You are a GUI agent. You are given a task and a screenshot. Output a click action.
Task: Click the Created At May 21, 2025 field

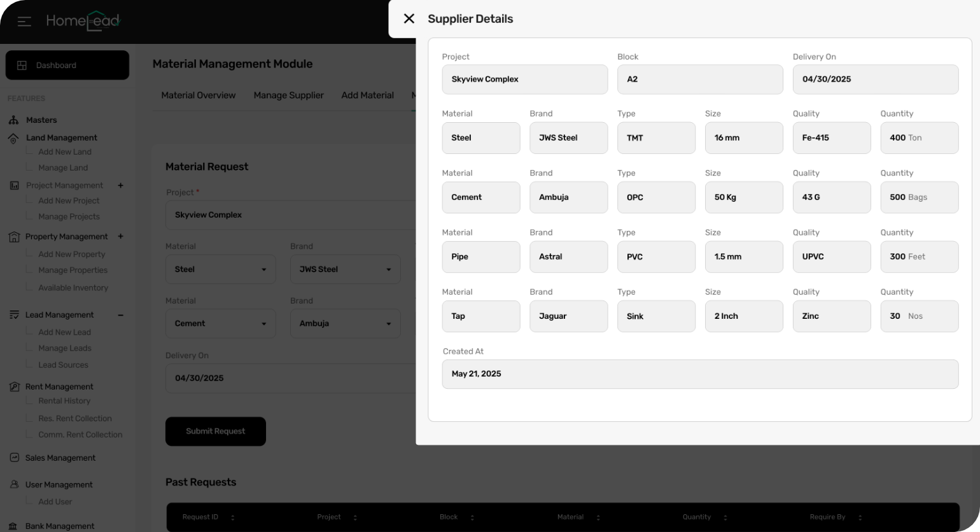tap(700, 374)
